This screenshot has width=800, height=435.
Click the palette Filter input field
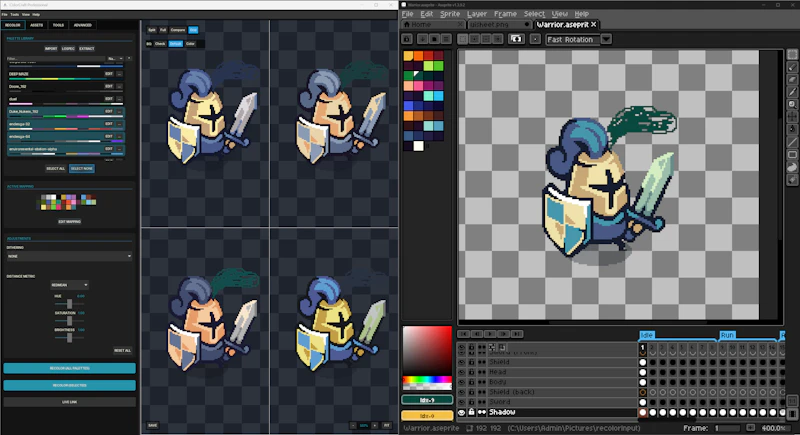click(x=55, y=59)
